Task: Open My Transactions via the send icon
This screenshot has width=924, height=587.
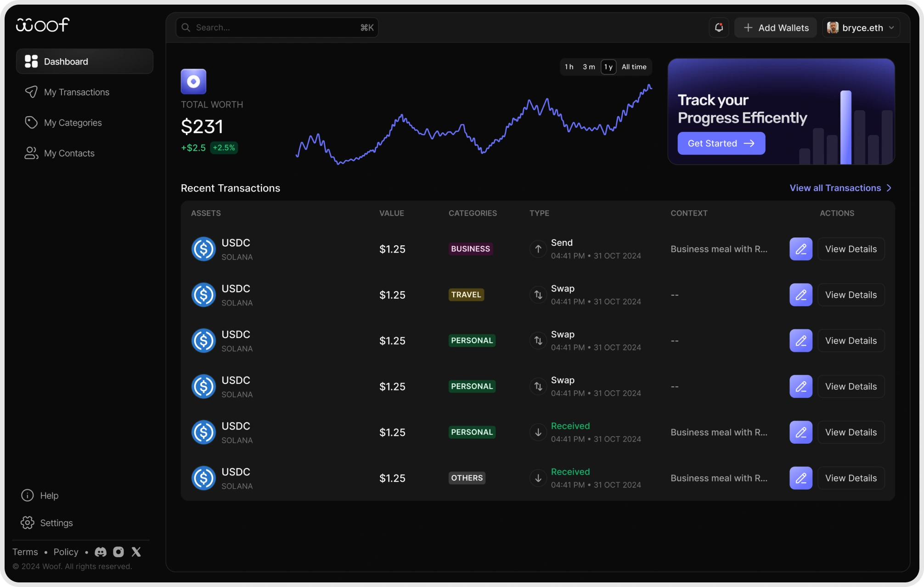Action: [31, 92]
